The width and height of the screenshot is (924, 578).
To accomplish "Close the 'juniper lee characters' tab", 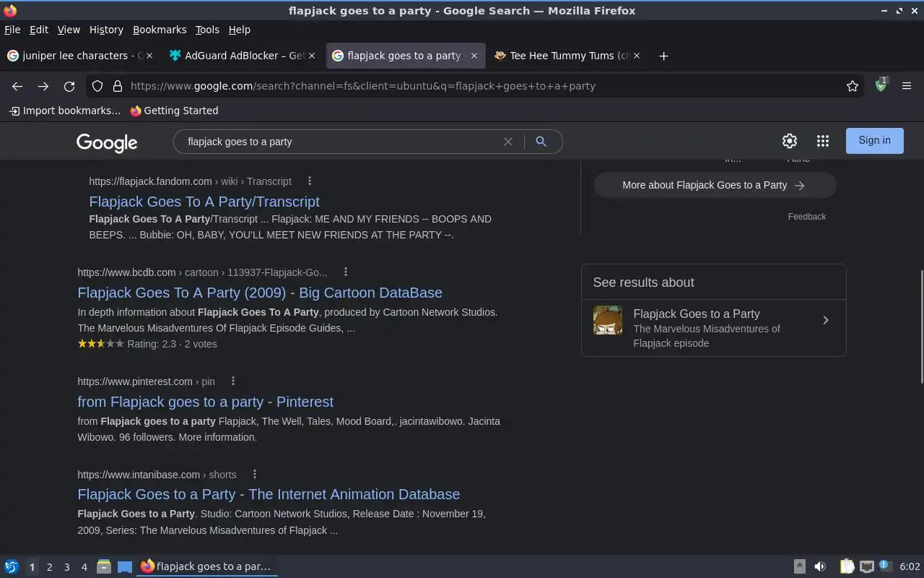I will [x=150, y=56].
